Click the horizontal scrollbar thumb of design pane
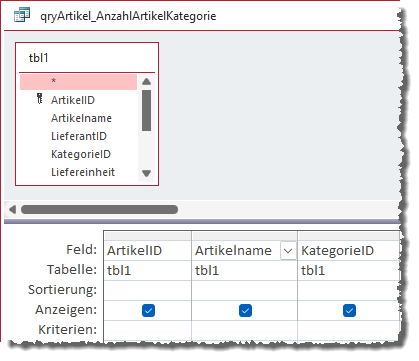This screenshot has height=361, width=419. 99,209
